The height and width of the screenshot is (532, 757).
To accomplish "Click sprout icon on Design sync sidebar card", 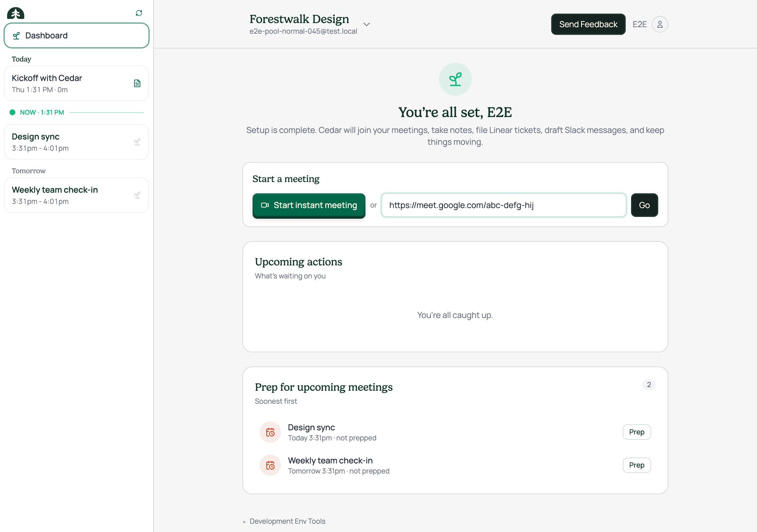I will pos(137,142).
